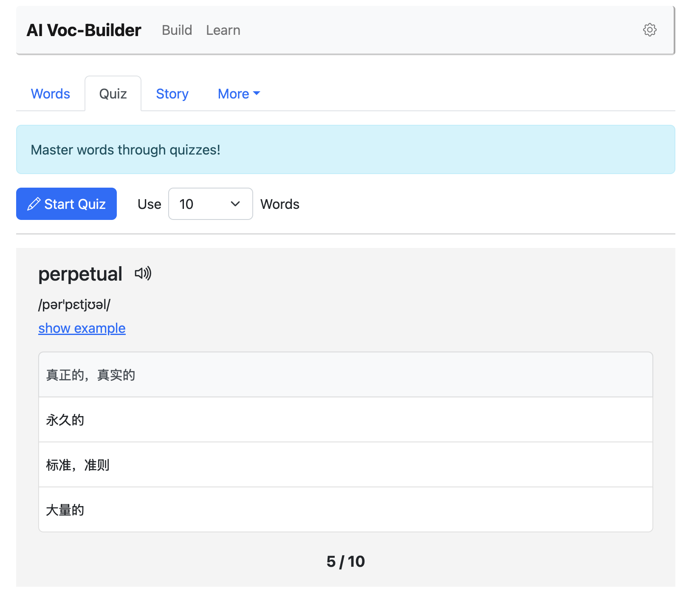Image resolution: width=700 pixels, height=602 pixels.
Task: Select the Quiz tab
Action: [113, 93]
